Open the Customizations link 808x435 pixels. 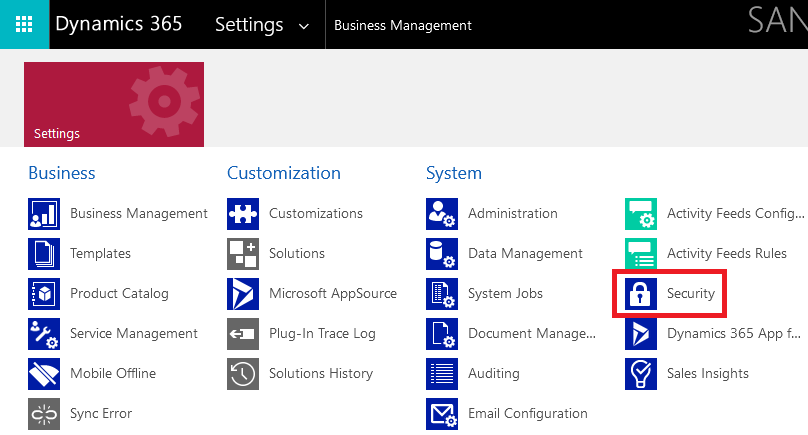[x=316, y=213]
